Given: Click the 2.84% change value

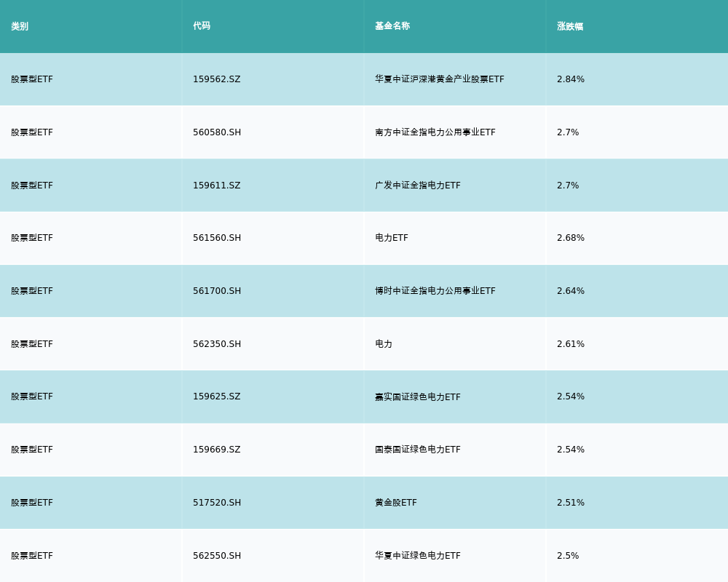Looking at the screenshot, I should click(x=571, y=79).
